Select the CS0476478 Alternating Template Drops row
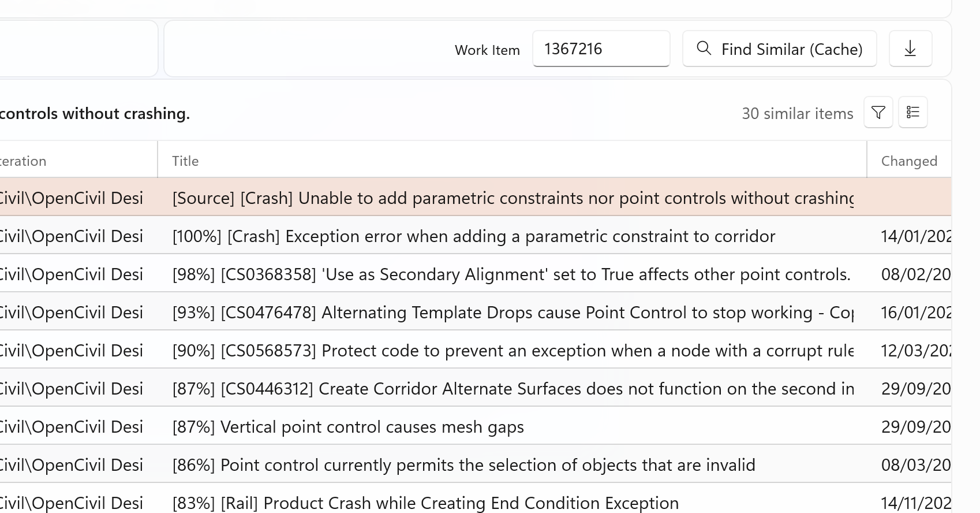Image resolution: width=980 pixels, height=513 pixels. (x=513, y=313)
